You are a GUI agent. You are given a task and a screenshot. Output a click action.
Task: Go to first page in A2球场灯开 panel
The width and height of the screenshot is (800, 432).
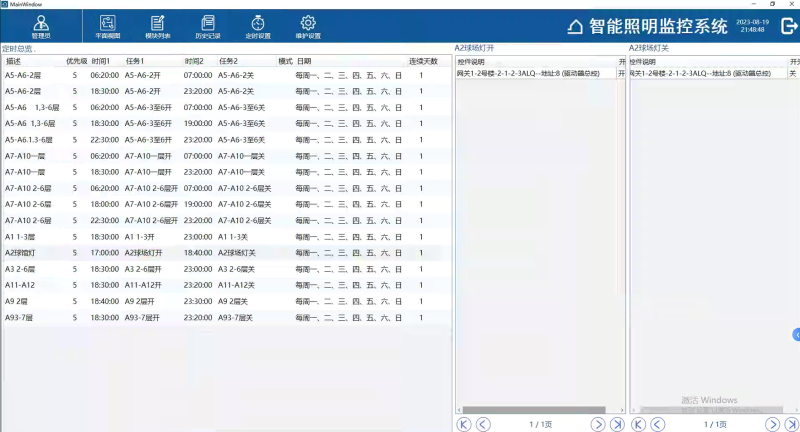point(463,424)
